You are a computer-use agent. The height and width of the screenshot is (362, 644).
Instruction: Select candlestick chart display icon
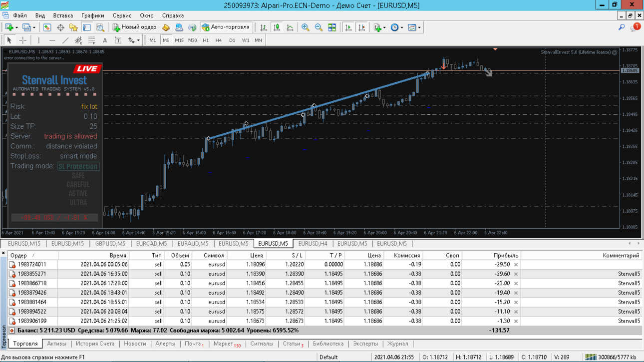click(x=277, y=27)
